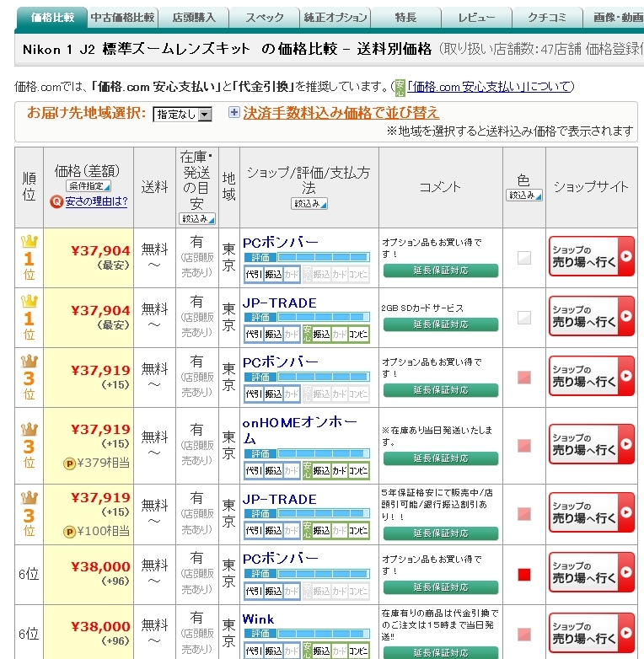Click 延長保証対応 badge under 2GB SDカード サービス
The image size is (644, 659).
click(441, 324)
